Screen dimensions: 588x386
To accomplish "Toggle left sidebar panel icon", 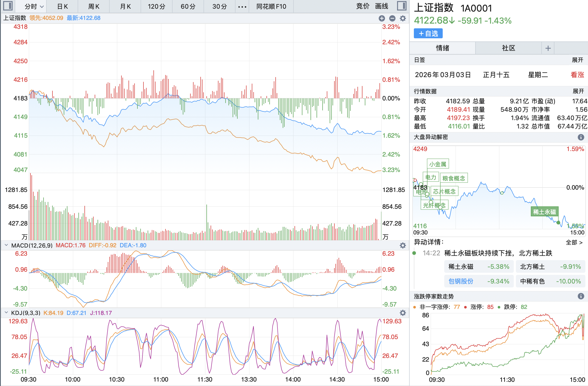I will (x=8, y=6).
